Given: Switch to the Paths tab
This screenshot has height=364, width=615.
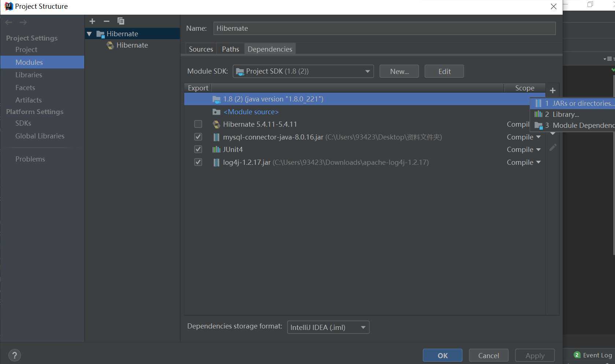Looking at the screenshot, I should 230,49.
